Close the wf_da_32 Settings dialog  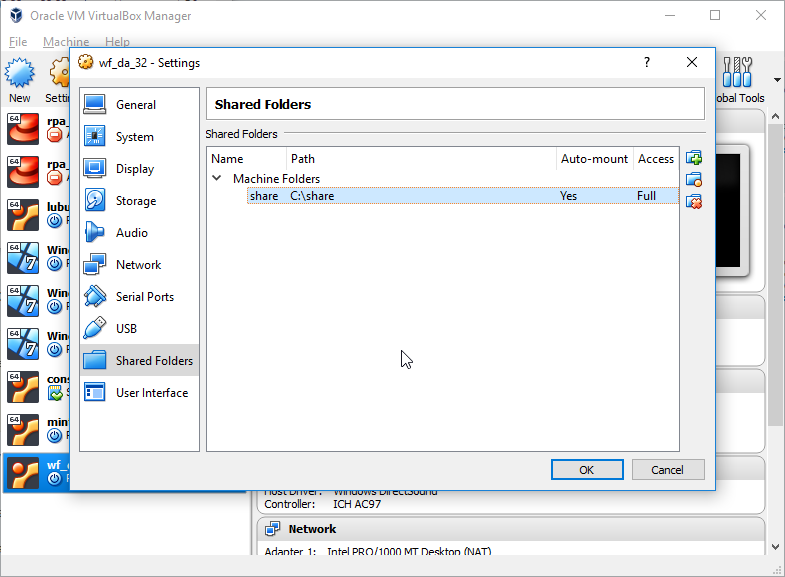[692, 62]
